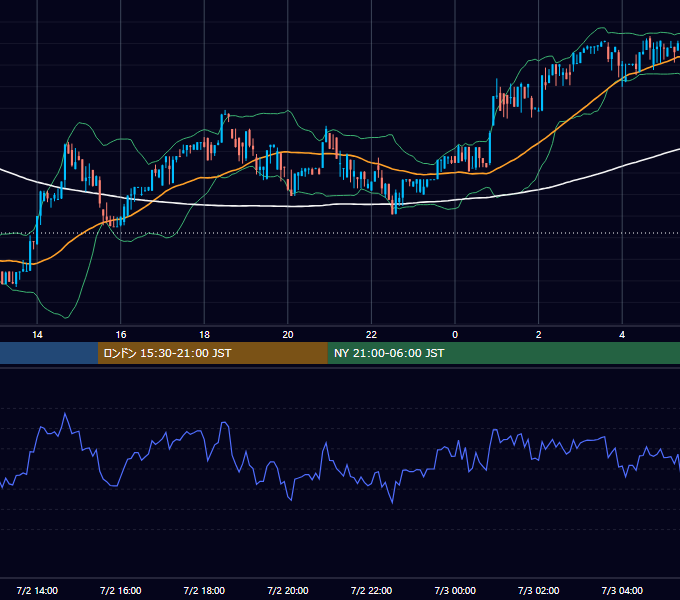Image resolution: width=680 pixels, height=600 pixels.
Task: Click the NY 21:00-06:00 JST session bar
Action: [x=503, y=353]
